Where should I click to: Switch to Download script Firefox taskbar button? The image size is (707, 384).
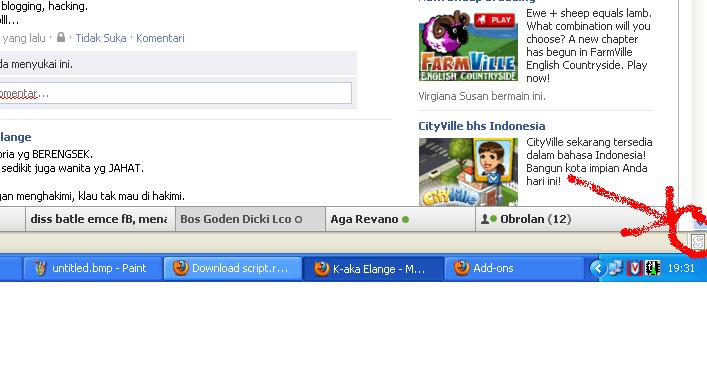click(x=233, y=269)
